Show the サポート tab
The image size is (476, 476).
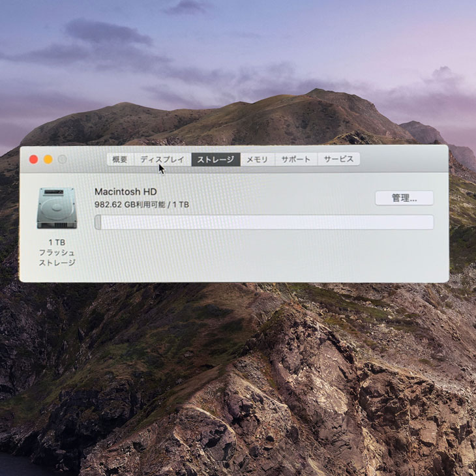point(295,159)
